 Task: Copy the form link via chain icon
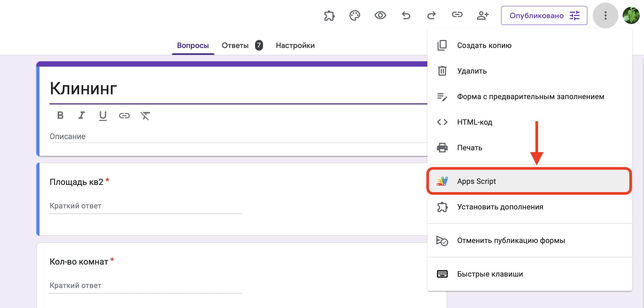click(x=457, y=15)
